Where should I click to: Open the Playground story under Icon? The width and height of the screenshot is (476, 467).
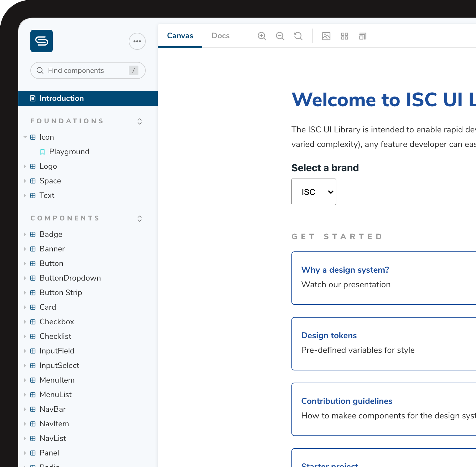pos(69,152)
